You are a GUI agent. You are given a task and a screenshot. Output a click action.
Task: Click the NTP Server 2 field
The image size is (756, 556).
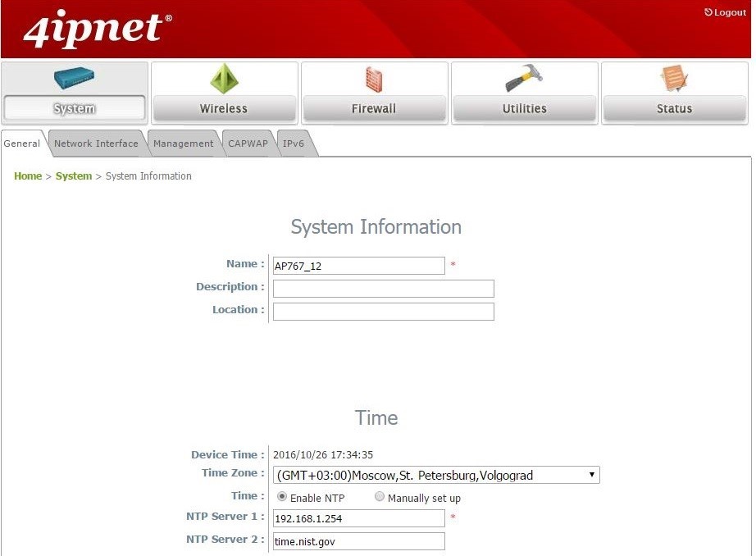point(358,541)
